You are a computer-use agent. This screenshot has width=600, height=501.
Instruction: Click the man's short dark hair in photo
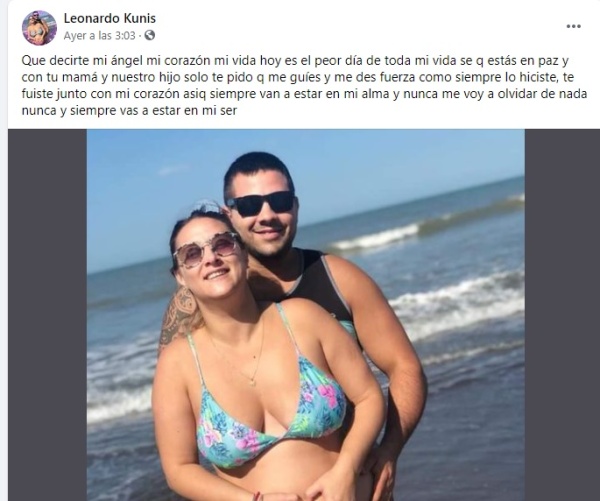[x=259, y=171]
